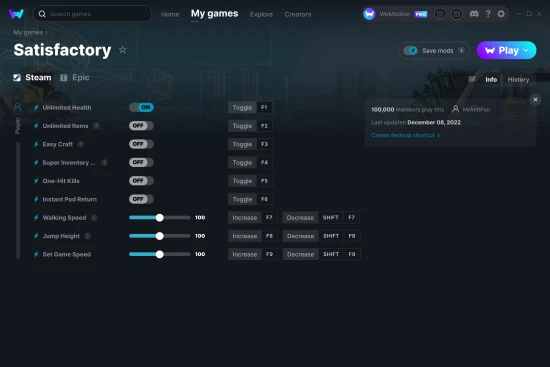Click the Walking Speed info icon
The width and height of the screenshot is (550, 367).
click(x=94, y=218)
